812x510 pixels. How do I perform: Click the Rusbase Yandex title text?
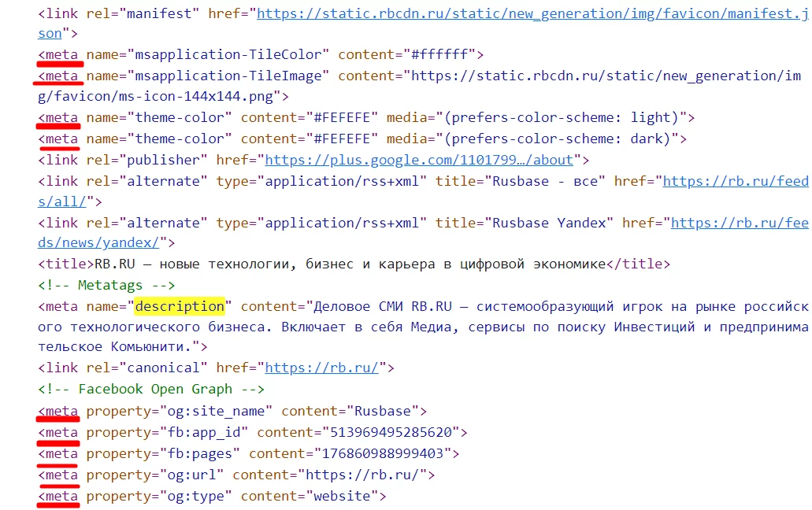tap(548, 224)
